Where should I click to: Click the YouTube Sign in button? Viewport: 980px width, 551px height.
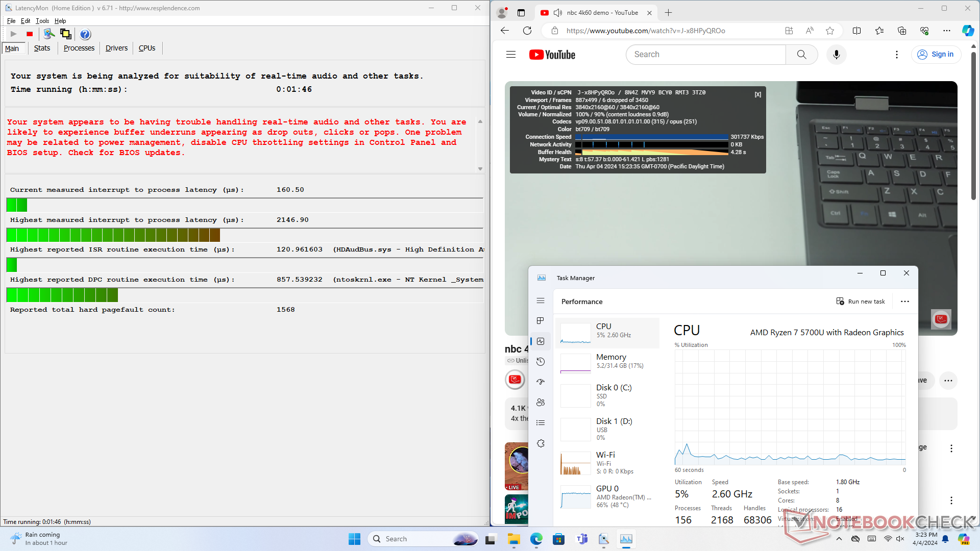[936, 55]
